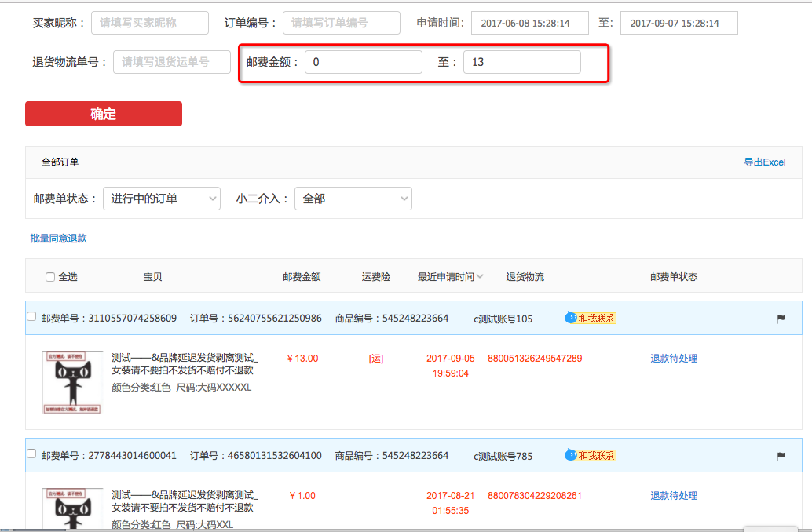Open 退款待处理 status of first order
The height and width of the screenshot is (532, 812).
click(673, 359)
